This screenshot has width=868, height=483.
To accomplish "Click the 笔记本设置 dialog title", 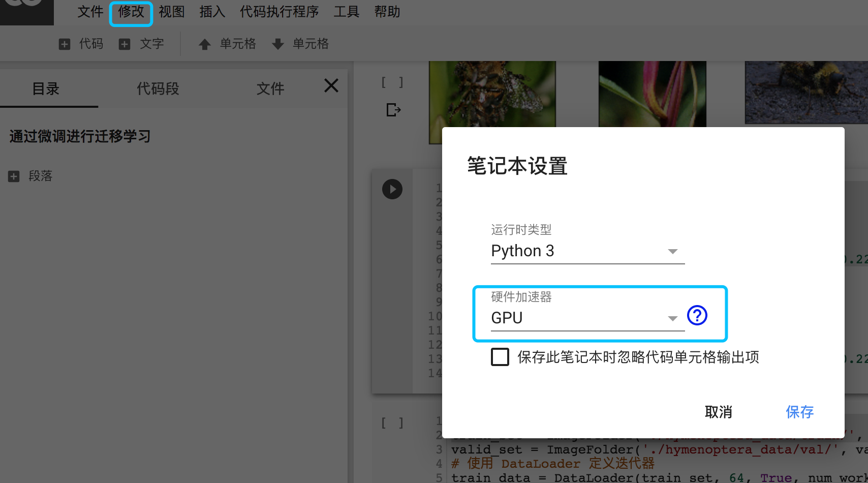I will point(517,166).
